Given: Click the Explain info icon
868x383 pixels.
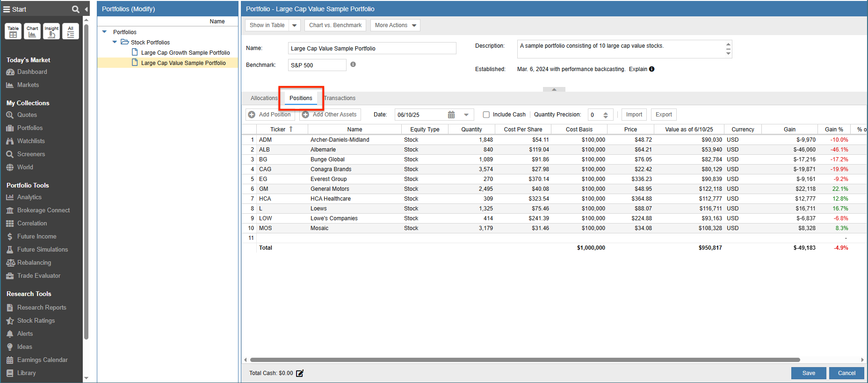Looking at the screenshot, I should pos(651,69).
